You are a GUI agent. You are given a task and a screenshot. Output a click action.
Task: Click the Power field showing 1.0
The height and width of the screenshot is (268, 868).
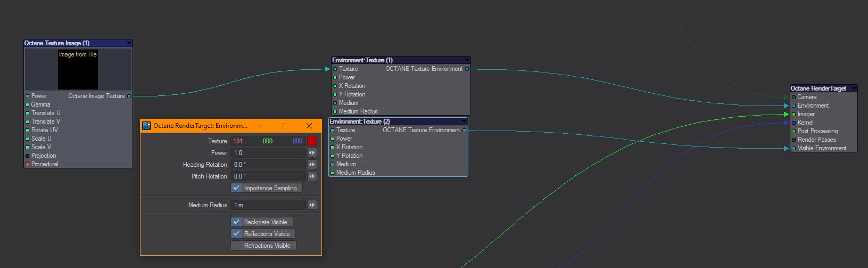point(268,153)
